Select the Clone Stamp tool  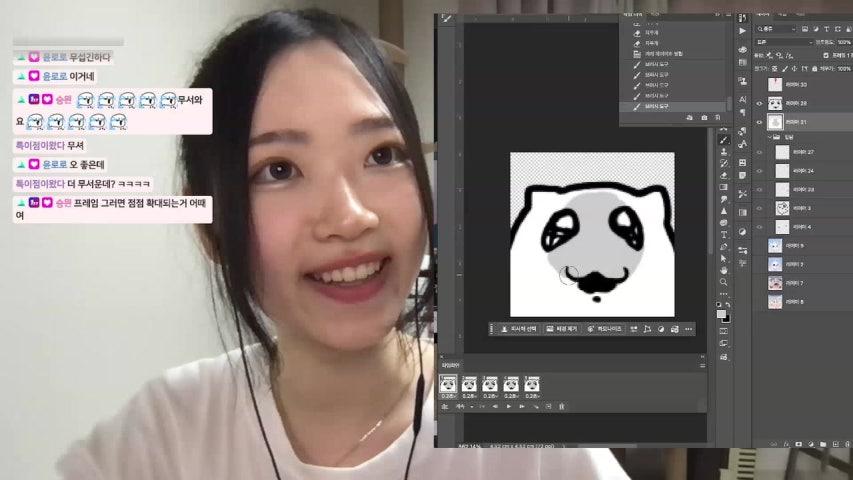click(x=724, y=152)
